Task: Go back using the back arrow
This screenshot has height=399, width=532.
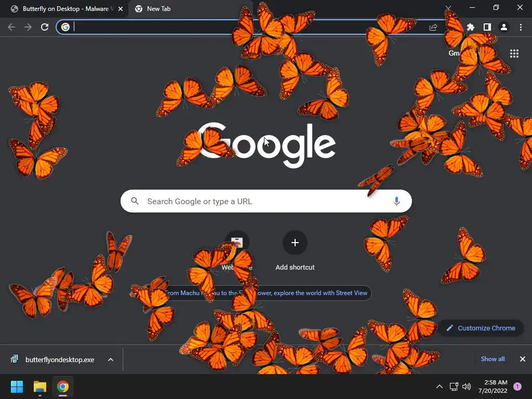Action: tap(11, 27)
